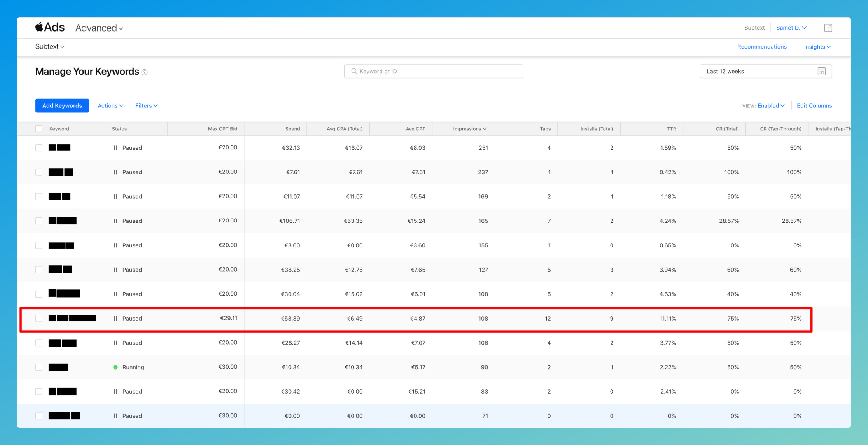Click the Apple Ads logo
Viewport: 868px width, 445px height.
pos(50,27)
